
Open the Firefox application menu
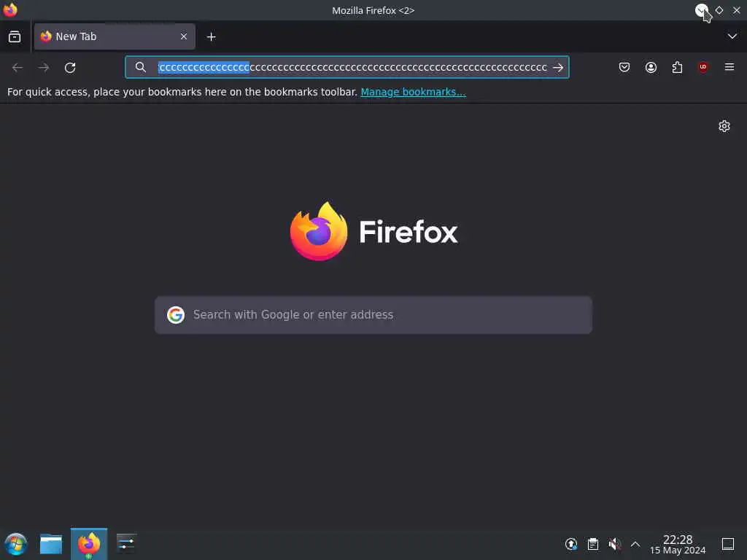click(729, 67)
